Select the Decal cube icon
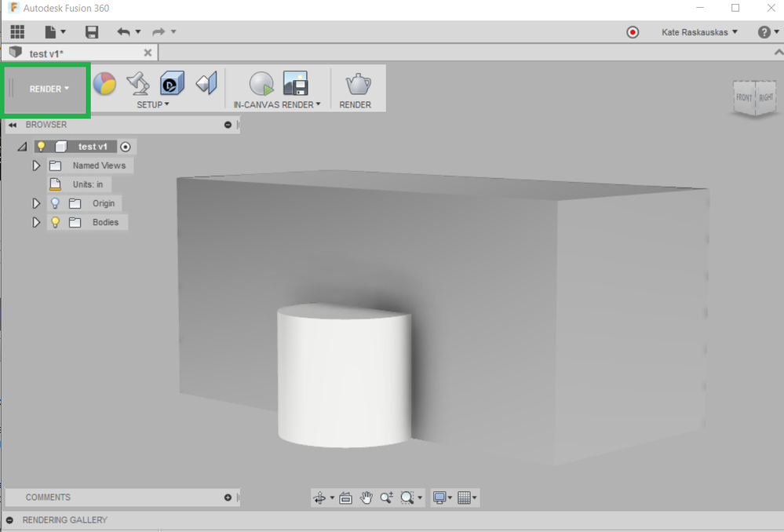The width and height of the screenshot is (784, 532). (x=172, y=83)
